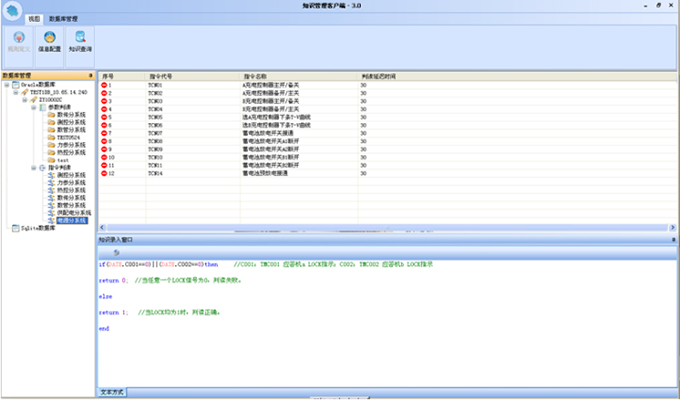Click the command icon beside 供配电分系统

tap(51, 213)
